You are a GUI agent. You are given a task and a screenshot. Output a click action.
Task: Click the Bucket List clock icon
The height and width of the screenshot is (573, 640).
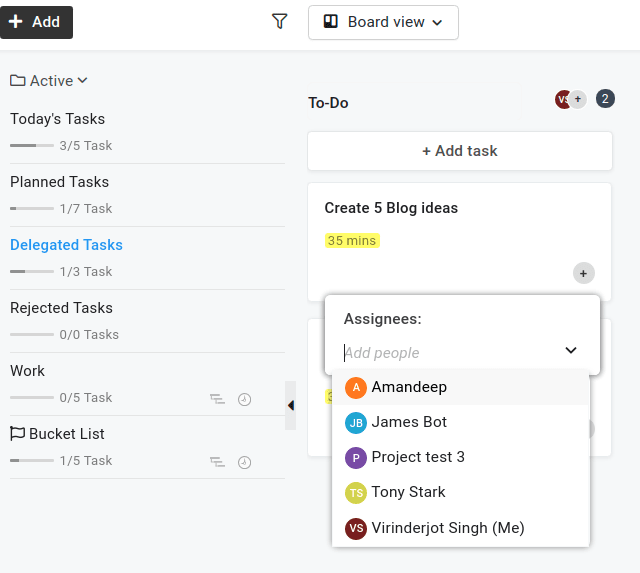click(244, 462)
